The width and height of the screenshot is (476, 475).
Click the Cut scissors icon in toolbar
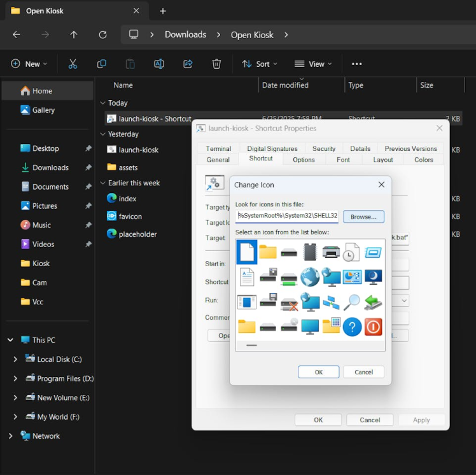click(x=73, y=64)
